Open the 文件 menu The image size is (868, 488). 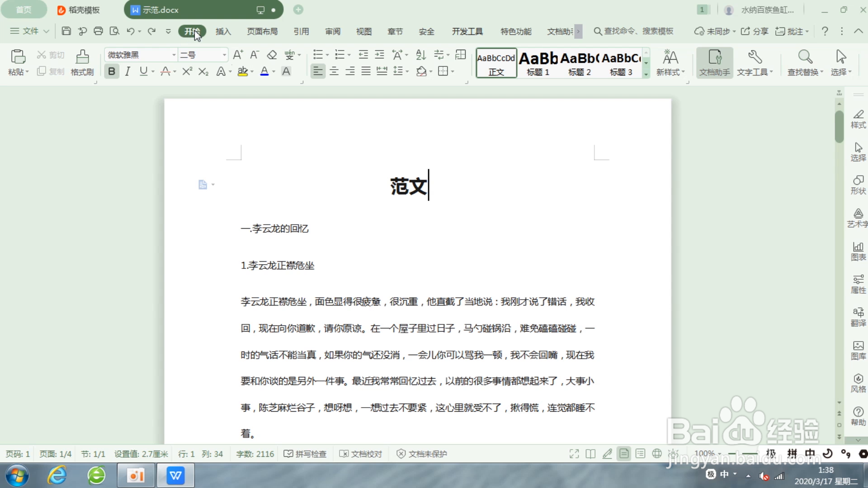pyautogui.click(x=28, y=31)
